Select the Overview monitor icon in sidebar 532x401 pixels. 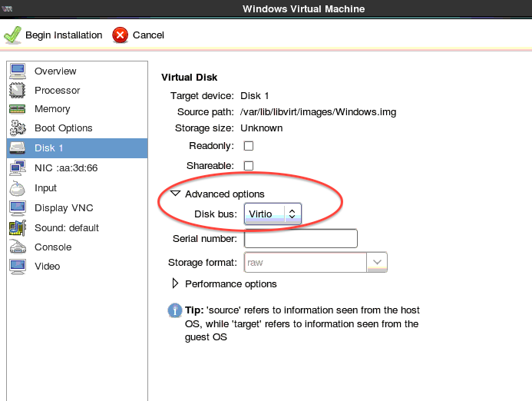(18, 71)
